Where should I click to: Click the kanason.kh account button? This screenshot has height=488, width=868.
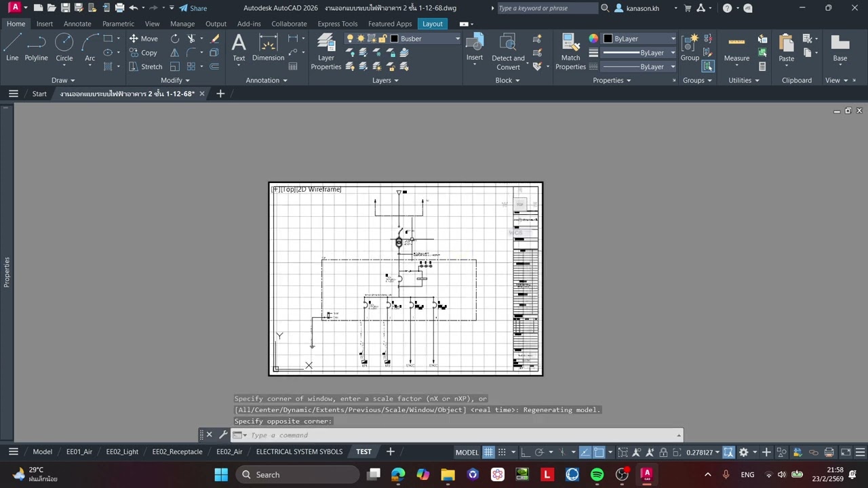pos(642,8)
